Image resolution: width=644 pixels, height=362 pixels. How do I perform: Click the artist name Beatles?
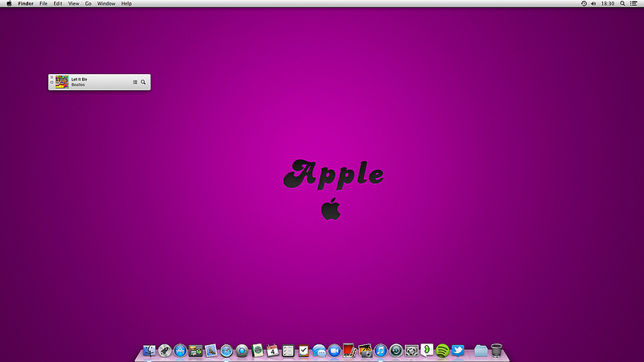point(78,84)
